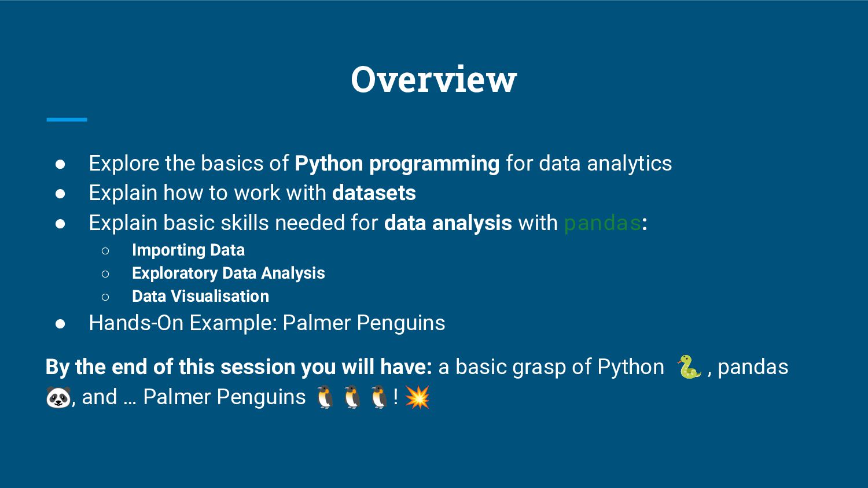Select the Importing Data sub-bullet

[x=188, y=250]
